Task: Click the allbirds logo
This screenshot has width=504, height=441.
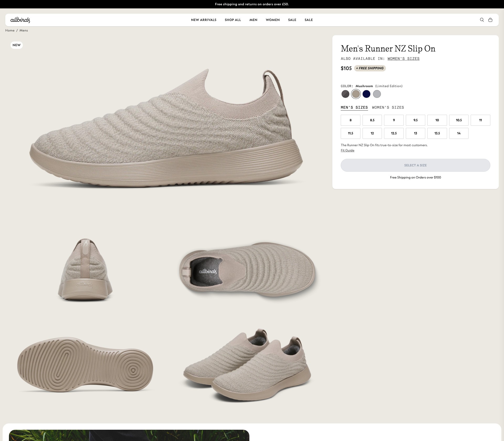Action: click(20, 20)
